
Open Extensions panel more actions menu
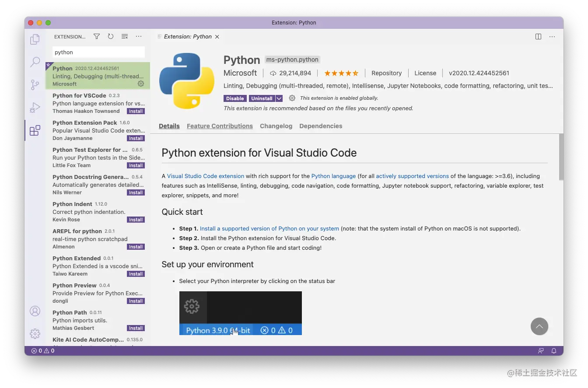[x=139, y=37]
